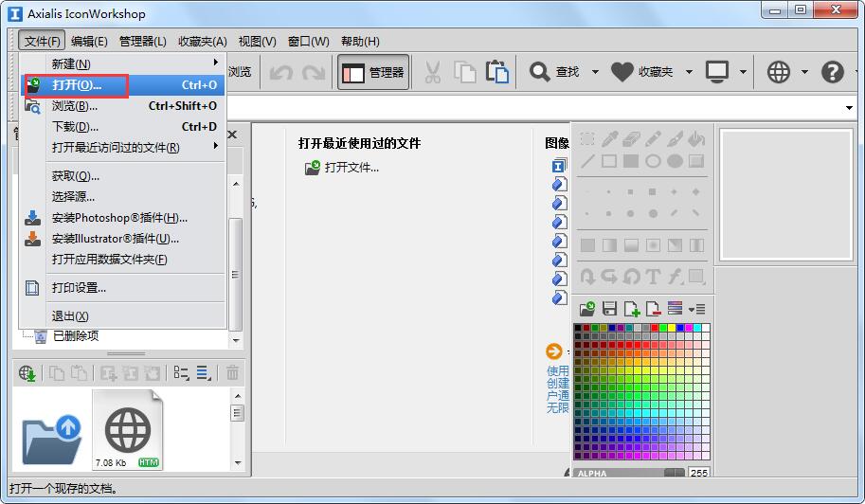Select the pencil tool
Viewport: 865px width, 504px height.
pos(653,139)
